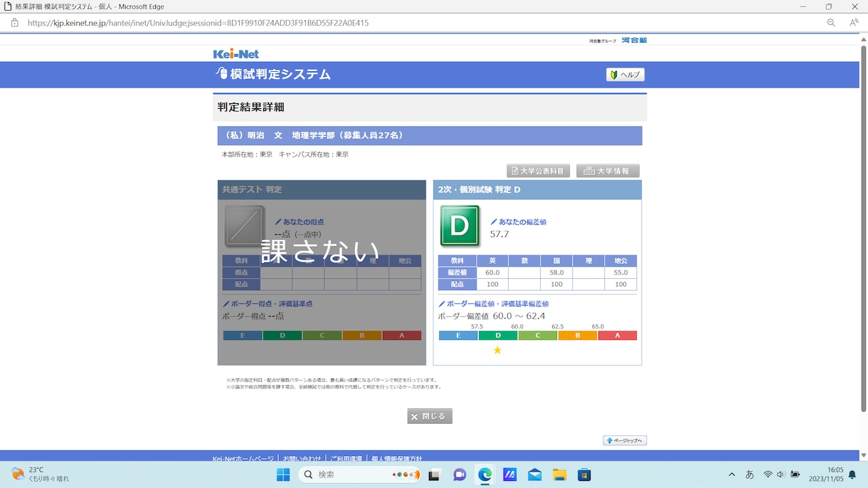Select blue E segment in 2次・個別試験 bar
Screen dimensions: 868x488
pos(458,336)
